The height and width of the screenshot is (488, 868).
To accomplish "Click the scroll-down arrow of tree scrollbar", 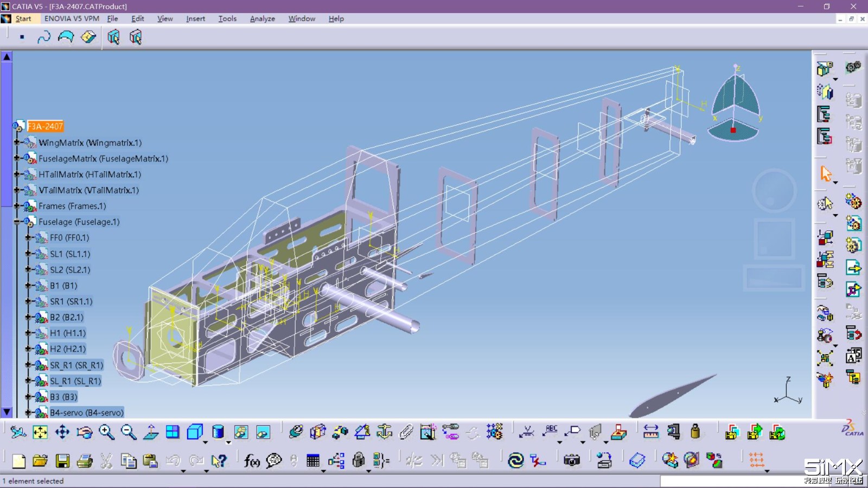I will 7,412.
